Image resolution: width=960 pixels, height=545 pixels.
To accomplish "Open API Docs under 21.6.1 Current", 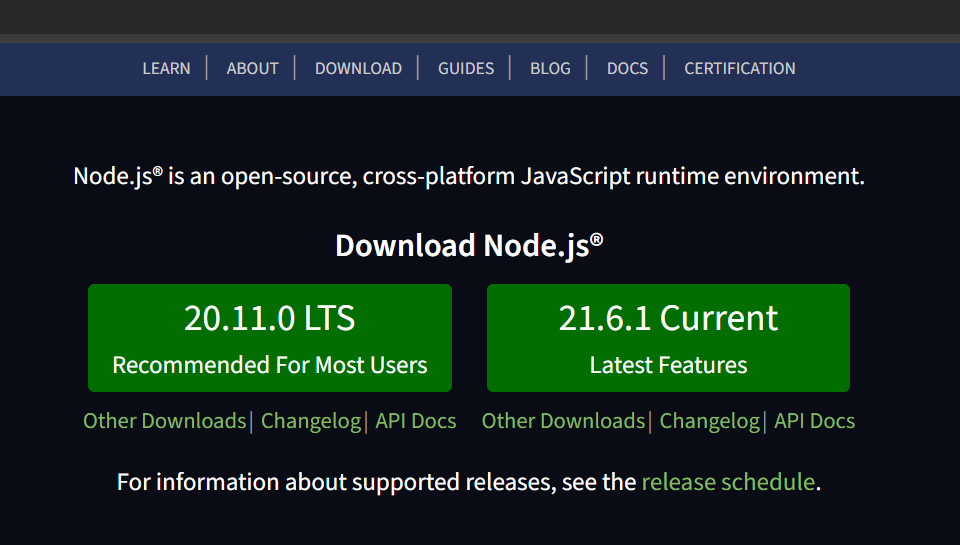I will click(814, 421).
